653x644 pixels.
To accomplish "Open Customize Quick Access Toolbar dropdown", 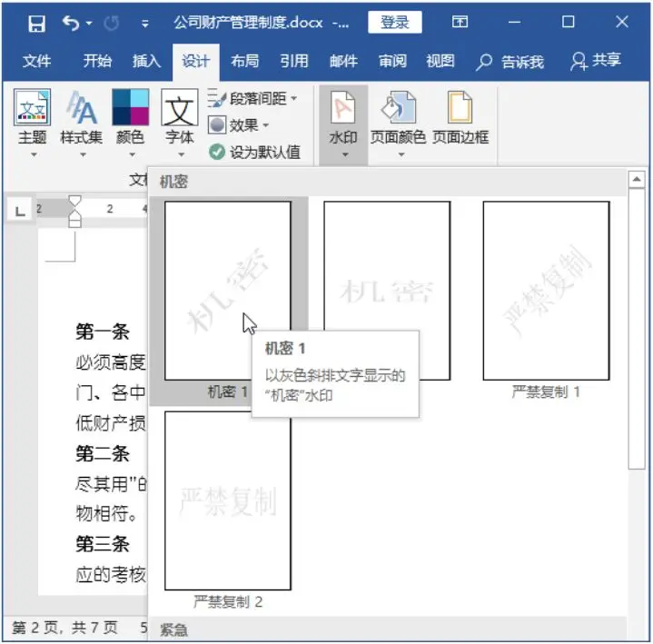I will [145, 24].
